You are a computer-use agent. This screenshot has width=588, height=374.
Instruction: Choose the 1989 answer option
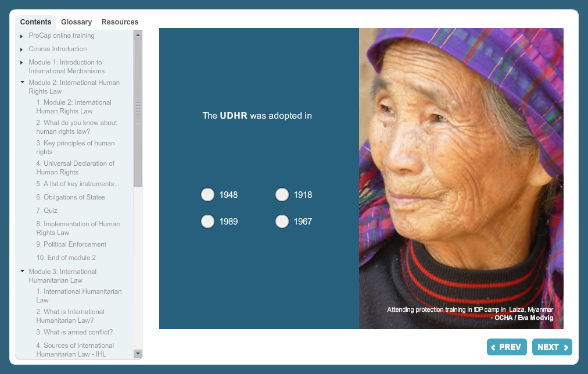tap(207, 222)
